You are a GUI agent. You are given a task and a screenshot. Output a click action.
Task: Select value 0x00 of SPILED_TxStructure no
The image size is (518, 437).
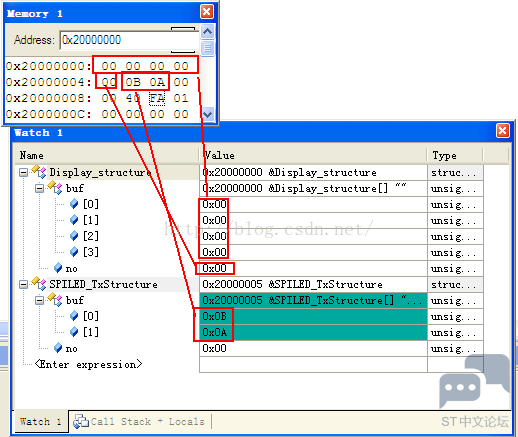[x=215, y=348]
